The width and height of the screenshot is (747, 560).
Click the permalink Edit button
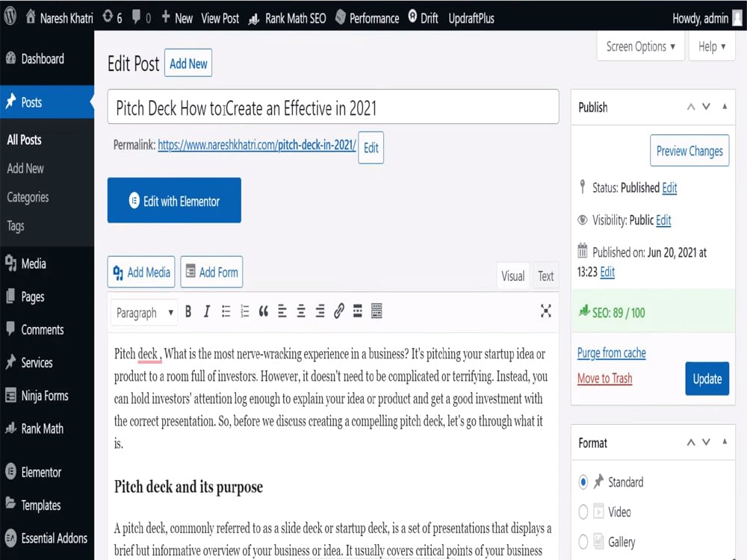coord(371,148)
